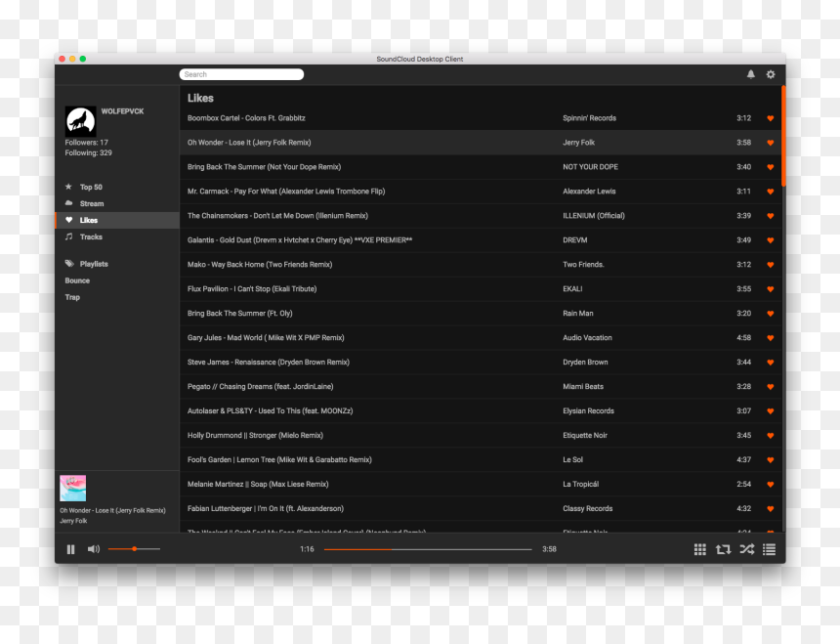
Task: Mute audio using the speaker icon
Action: pyautogui.click(x=94, y=549)
